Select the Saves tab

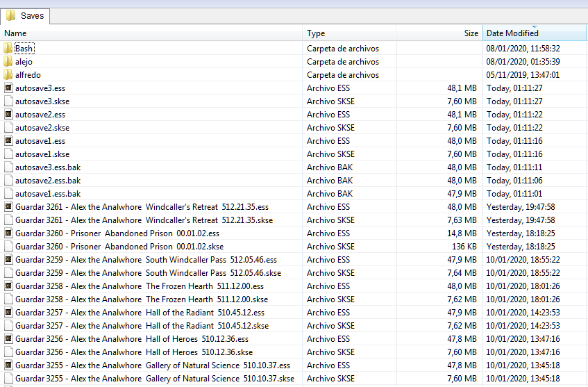[25, 16]
